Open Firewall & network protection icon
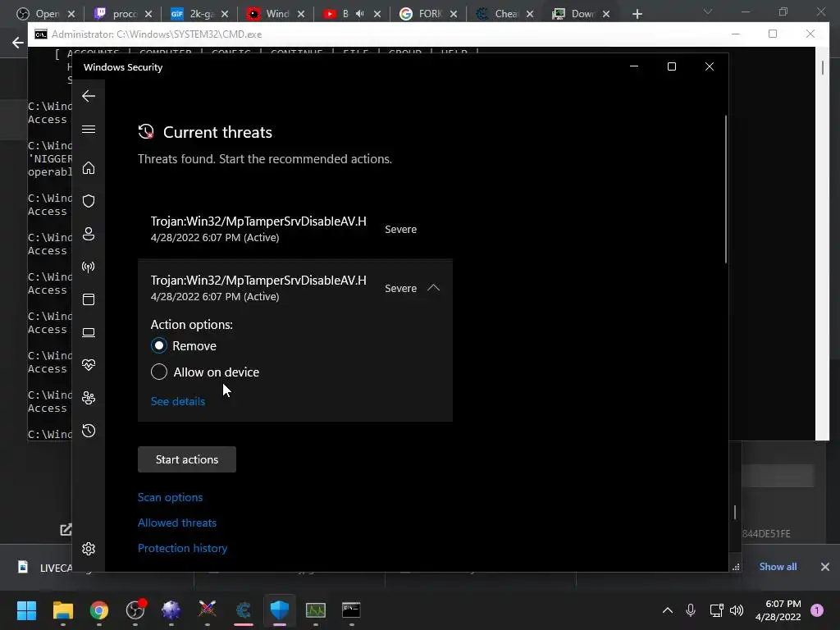The height and width of the screenshot is (630, 840). [x=89, y=267]
